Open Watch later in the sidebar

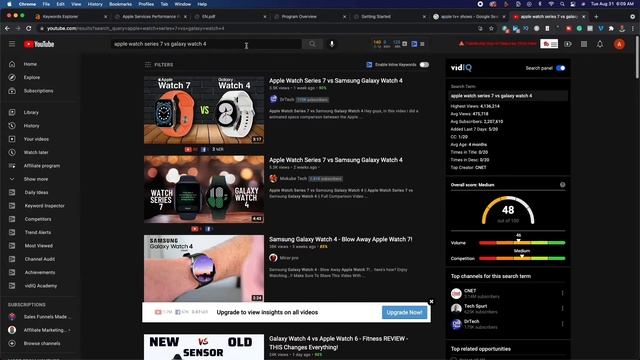(36, 152)
